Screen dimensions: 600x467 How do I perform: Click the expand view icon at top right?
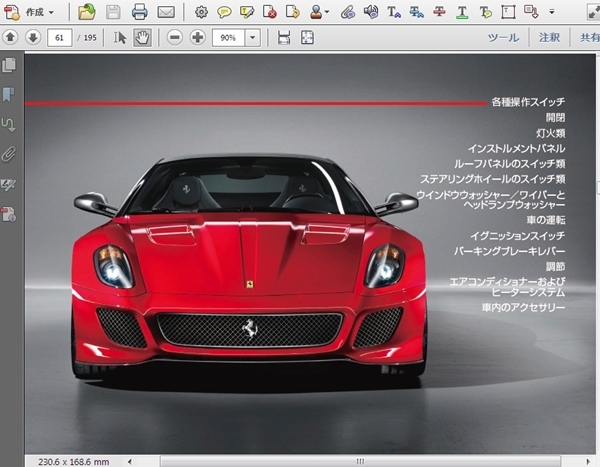pyautogui.click(x=593, y=12)
